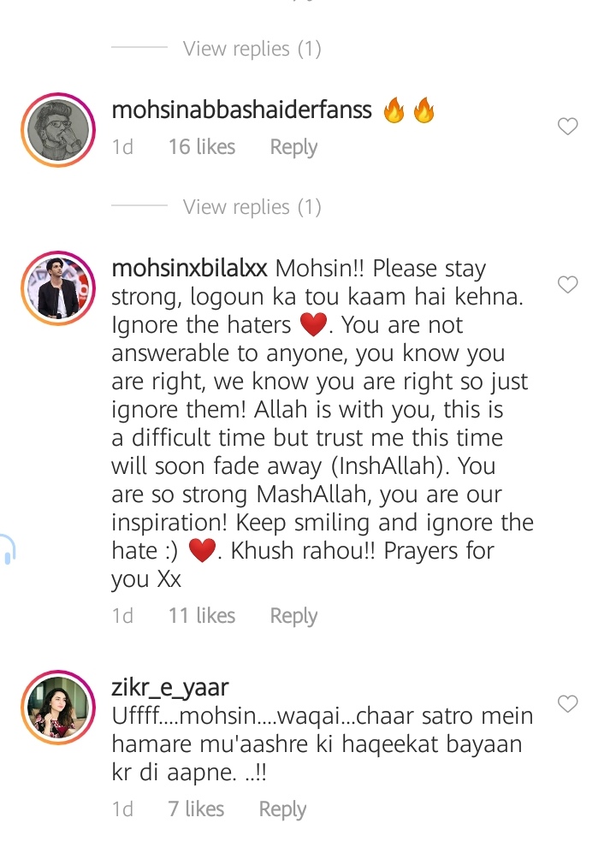Like the zikr_e_yaar comment
This screenshot has width=616, height=847.
(x=567, y=704)
